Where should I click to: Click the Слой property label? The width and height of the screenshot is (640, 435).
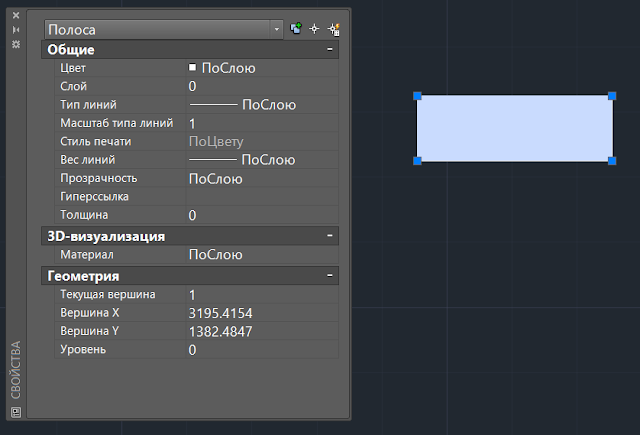pos(73,87)
